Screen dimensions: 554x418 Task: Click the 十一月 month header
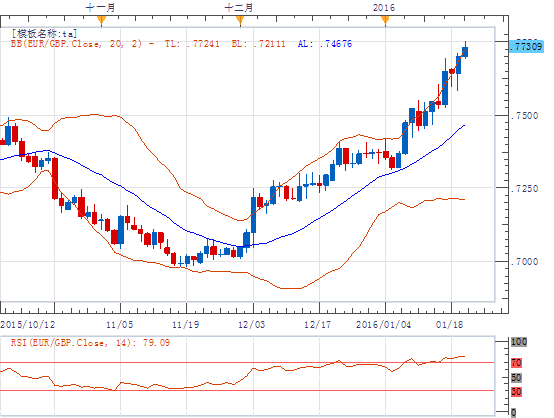101,7
